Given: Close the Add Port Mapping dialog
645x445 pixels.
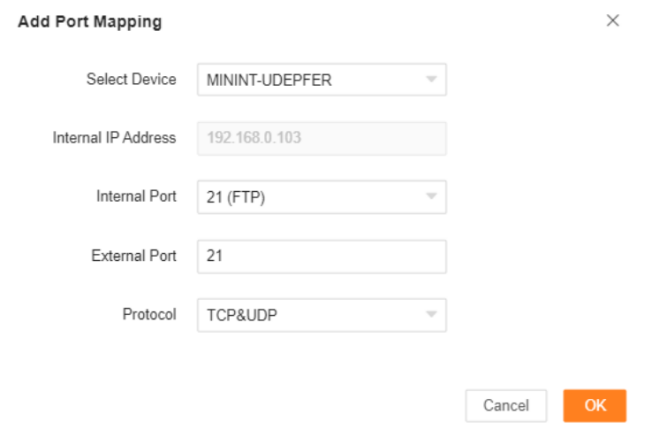Looking at the screenshot, I should tap(613, 20).
